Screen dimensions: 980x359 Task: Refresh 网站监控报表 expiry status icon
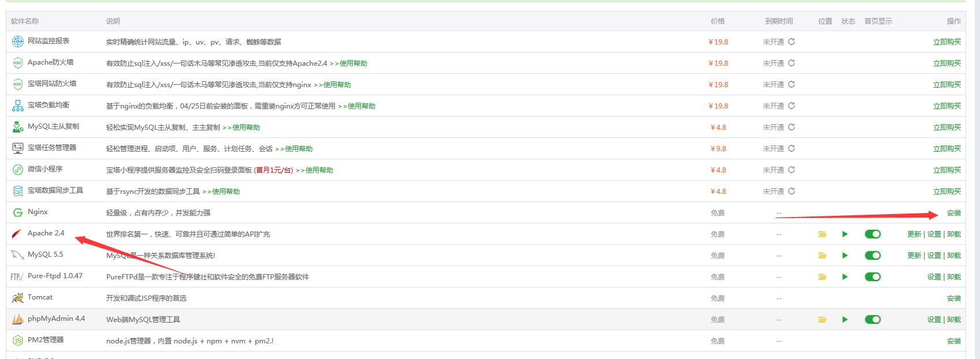coord(792,42)
